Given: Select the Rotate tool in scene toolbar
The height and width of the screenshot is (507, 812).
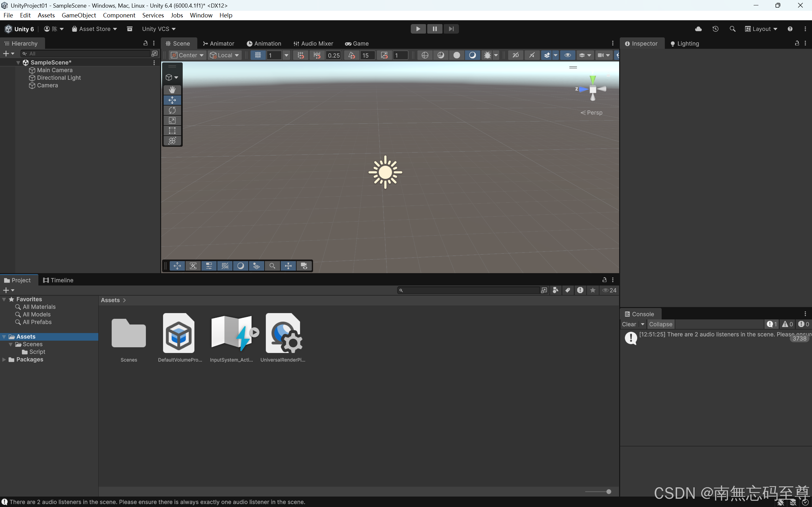Looking at the screenshot, I should pos(172,110).
